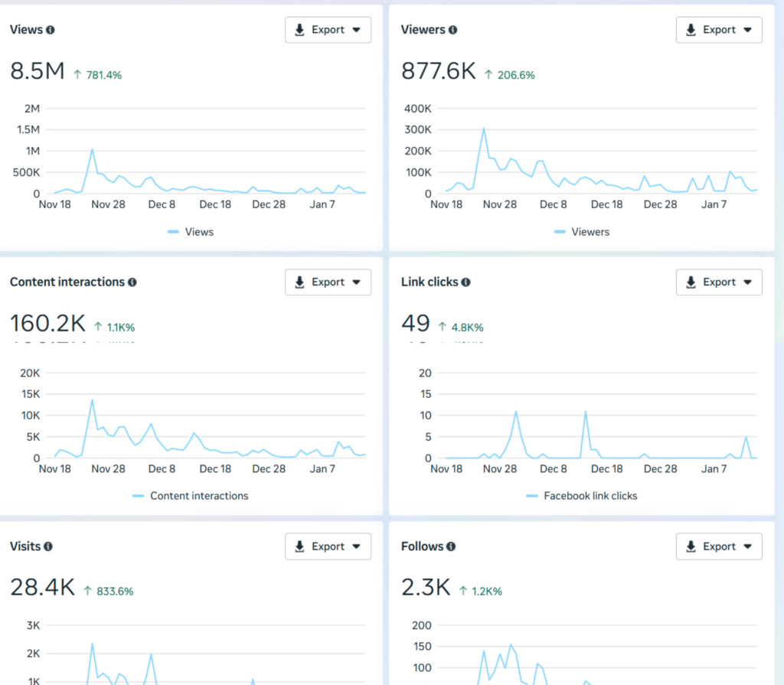Open the Content interactions Export dropdown caret
This screenshot has width=784, height=685.
[356, 282]
